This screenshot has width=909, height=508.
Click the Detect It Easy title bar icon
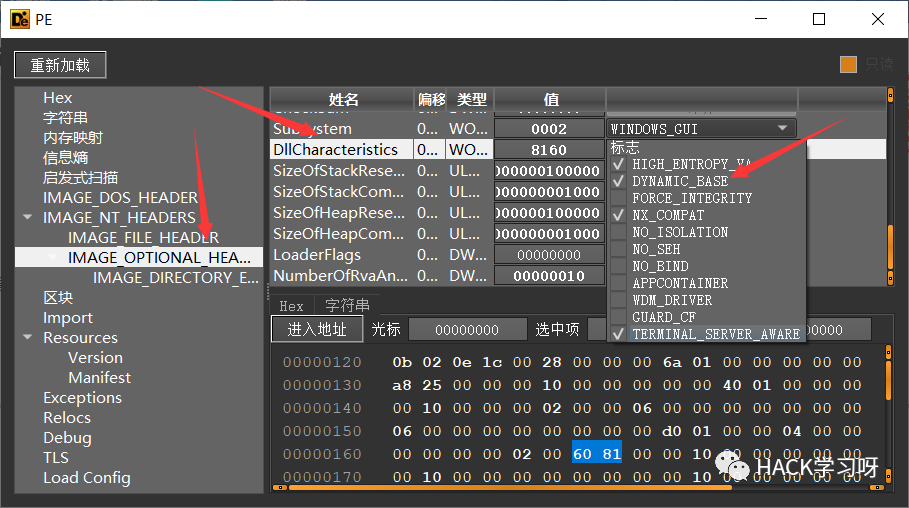(20, 19)
